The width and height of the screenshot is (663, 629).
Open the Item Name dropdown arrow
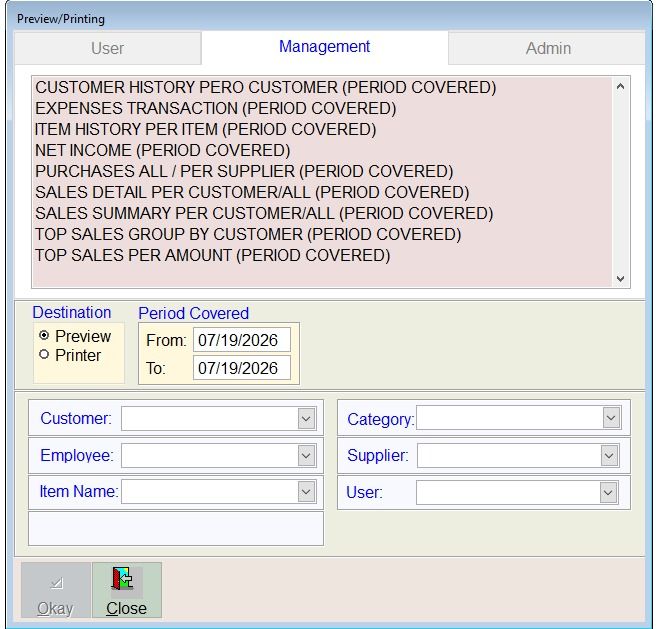click(x=307, y=492)
